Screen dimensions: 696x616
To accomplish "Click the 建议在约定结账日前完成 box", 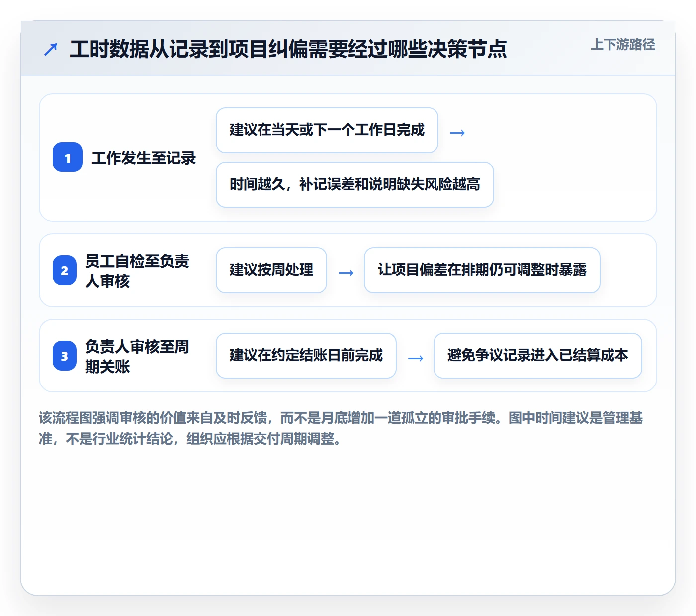I will click(x=306, y=356).
